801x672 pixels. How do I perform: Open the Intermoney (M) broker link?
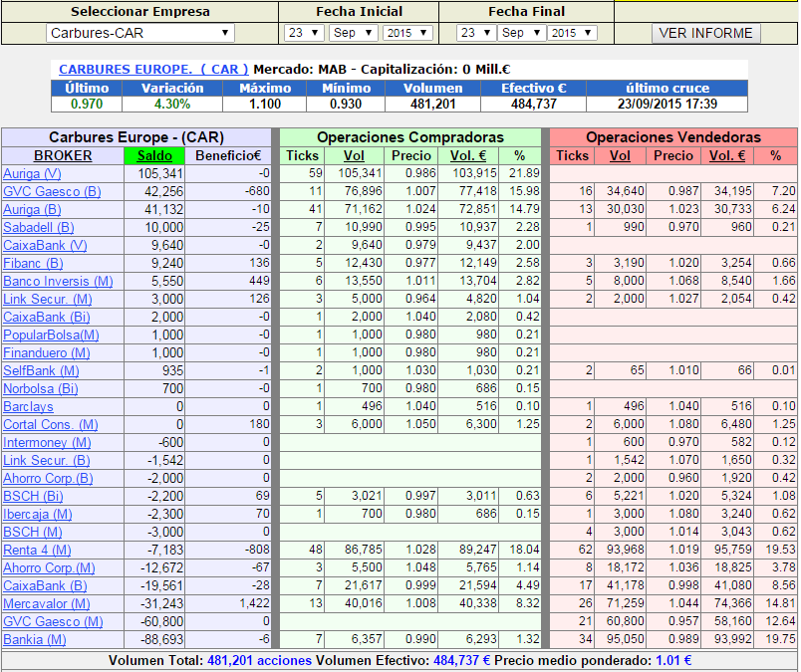click(x=47, y=443)
